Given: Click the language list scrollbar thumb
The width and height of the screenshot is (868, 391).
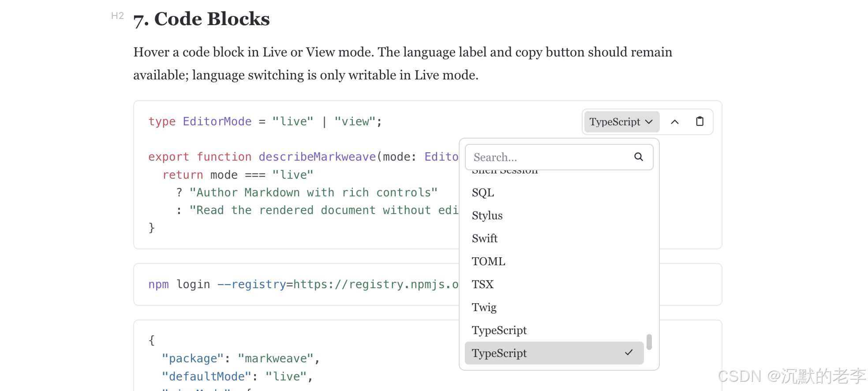Looking at the screenshot, I should pos(649,342).
